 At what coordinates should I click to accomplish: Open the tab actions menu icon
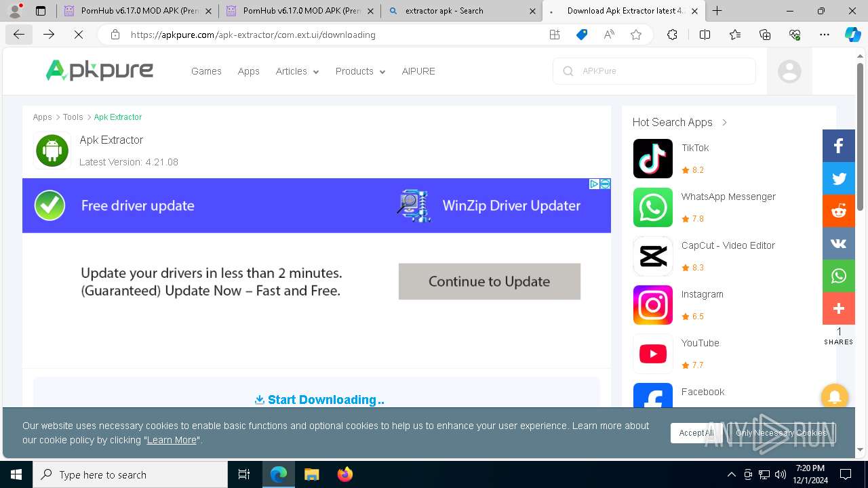tap(41, 11)
